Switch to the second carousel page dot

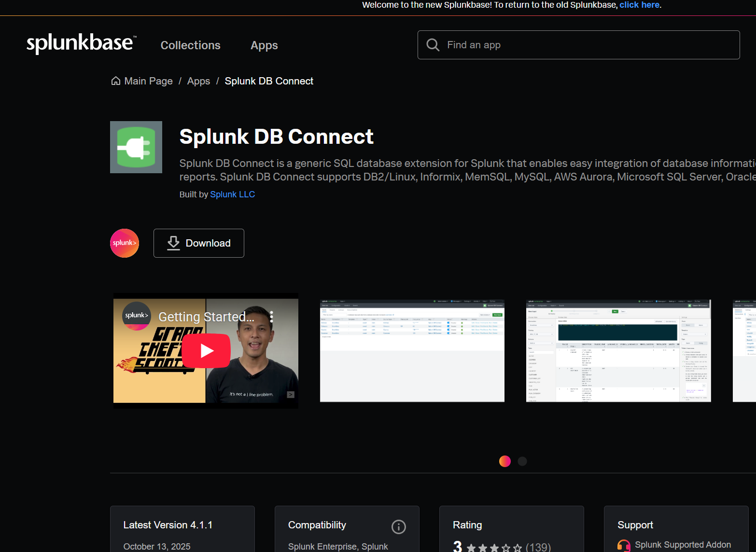(522, 461)
